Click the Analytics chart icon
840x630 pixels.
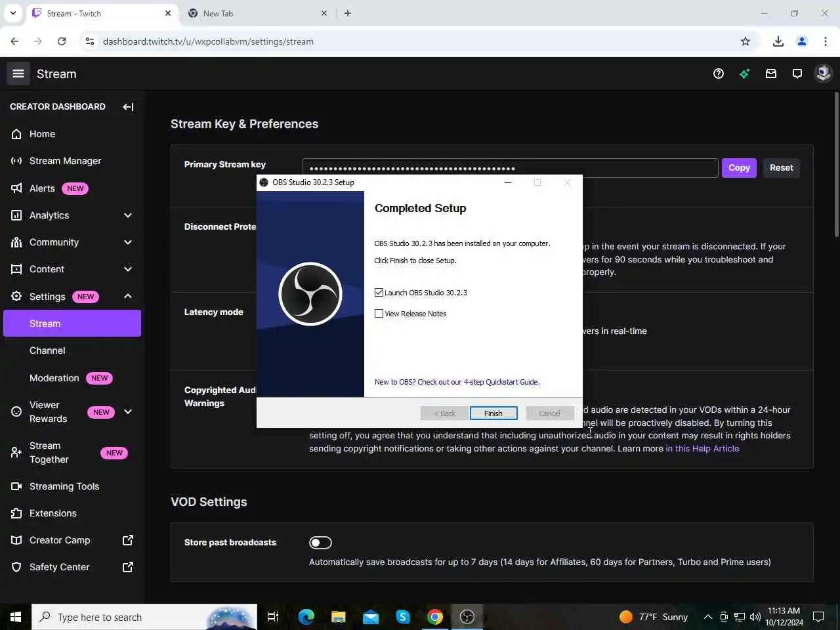pyautogui.click(x=16, y=215)
